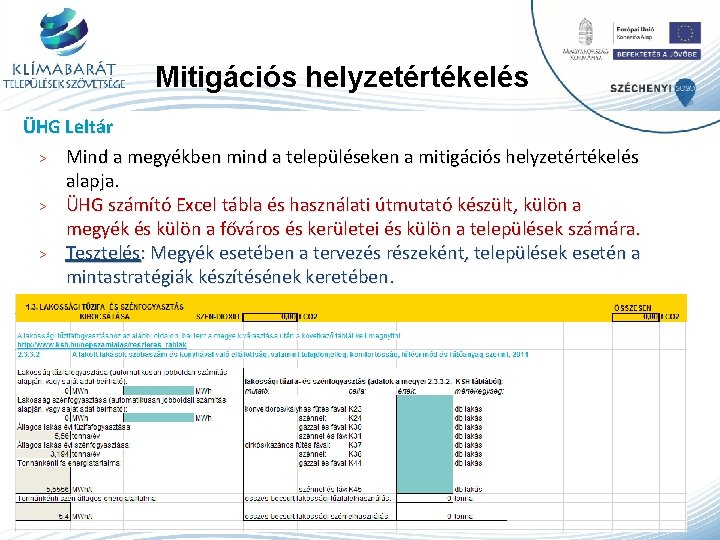Click the Széchenyi 2020 pin logo

click(x=686, y=91)
